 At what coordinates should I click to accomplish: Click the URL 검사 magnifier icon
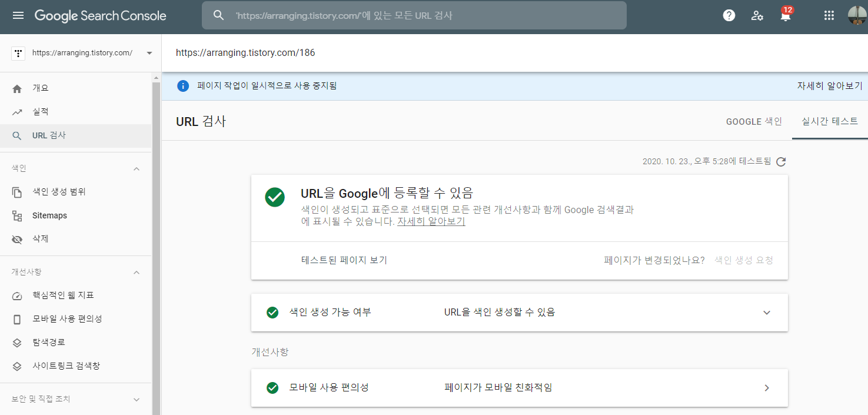coord(17,136)
